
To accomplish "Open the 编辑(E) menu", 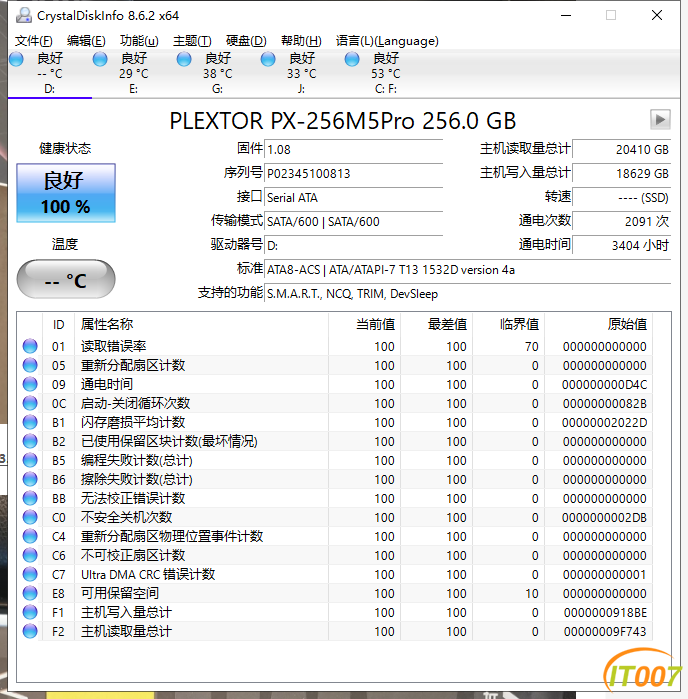I will [x=86, y=41].
